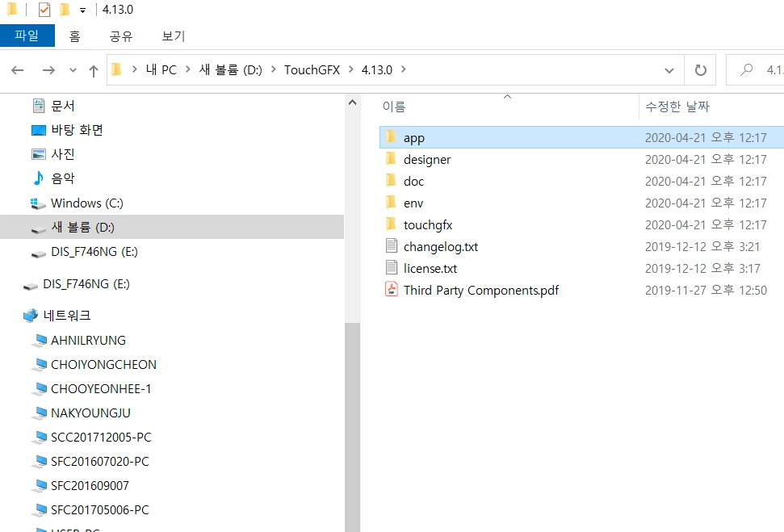Screen dimensions: 784x532
Task: Open the 홈 ribbon tab
Action: pos(74,36)
